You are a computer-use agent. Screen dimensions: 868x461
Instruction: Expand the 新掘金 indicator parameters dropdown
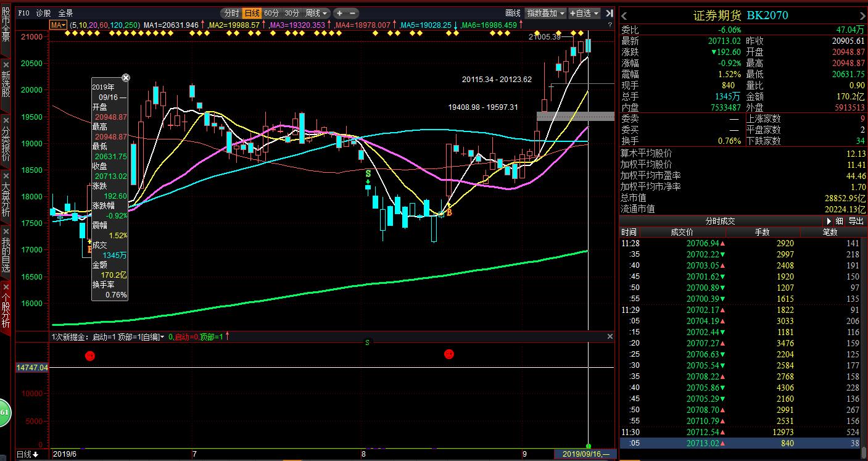(x=162, y=337)
